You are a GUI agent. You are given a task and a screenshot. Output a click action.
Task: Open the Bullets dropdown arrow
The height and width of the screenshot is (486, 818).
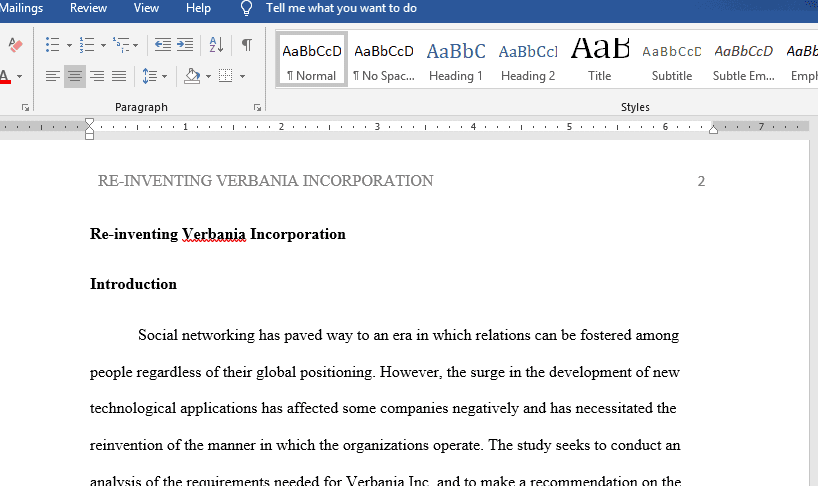coord(69,45)
